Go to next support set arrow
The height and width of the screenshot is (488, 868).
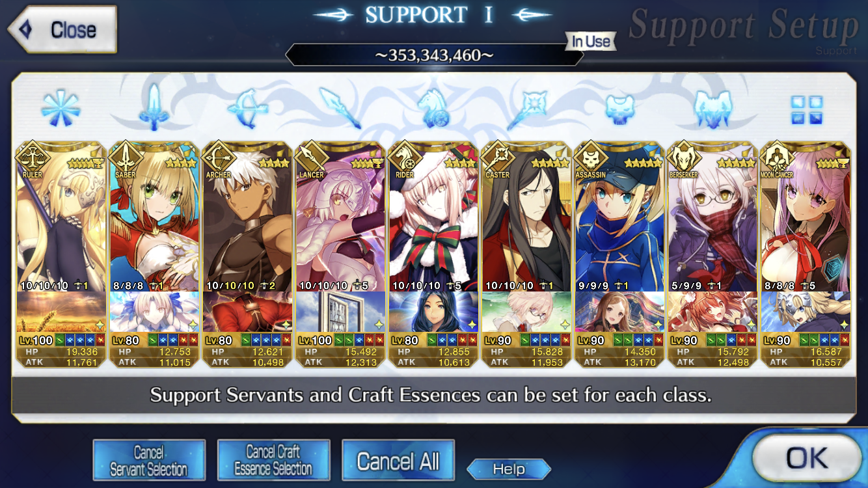tap(534, 14)
